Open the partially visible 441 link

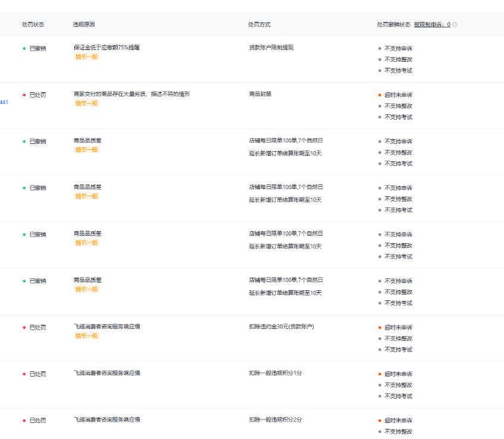click(4, 102)
